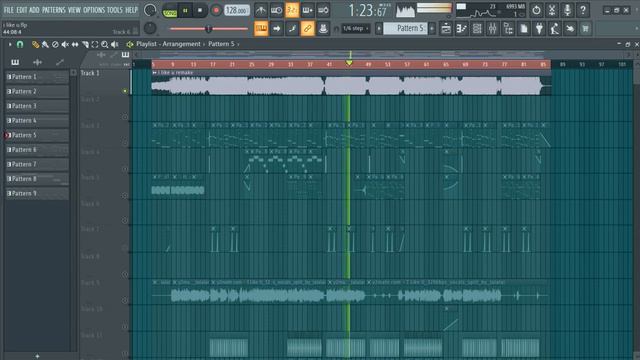Click the playhead marker on the timeline
The image size is (640, 360).
(349, 62)
